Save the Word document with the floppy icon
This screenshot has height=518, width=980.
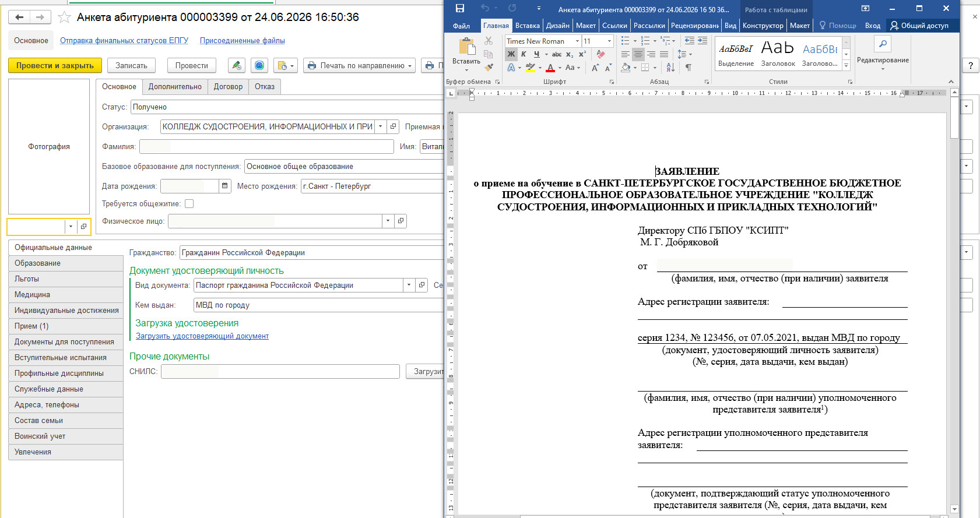[x=460, y=8]
